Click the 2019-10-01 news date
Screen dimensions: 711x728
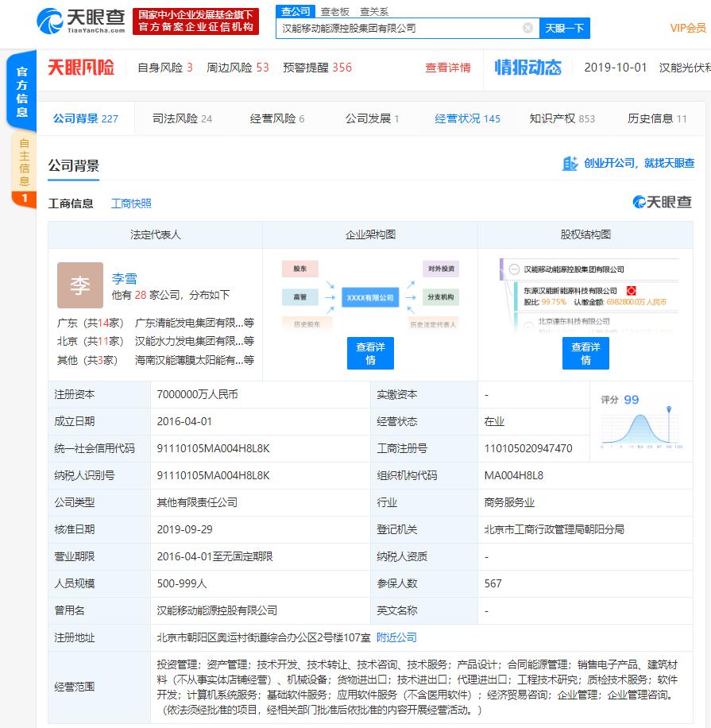616,68
